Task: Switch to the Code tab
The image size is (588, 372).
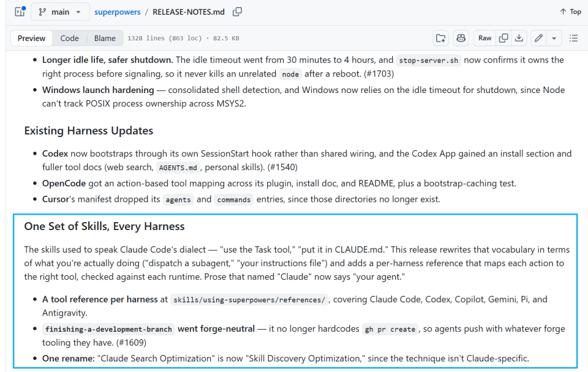Action: coord(69,38)
